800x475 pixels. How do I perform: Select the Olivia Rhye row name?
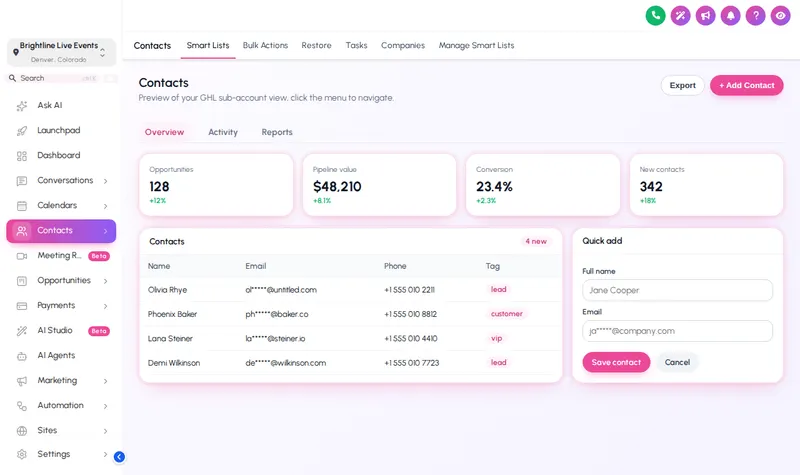(x=167, y=290)
